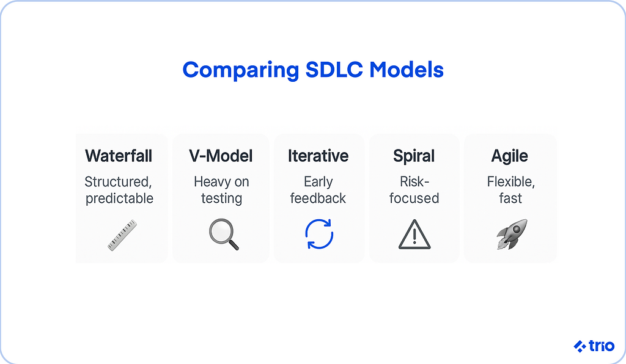Click the Risk-focused description text
This screenshot has height=364, width=626.
click(414, 190)
